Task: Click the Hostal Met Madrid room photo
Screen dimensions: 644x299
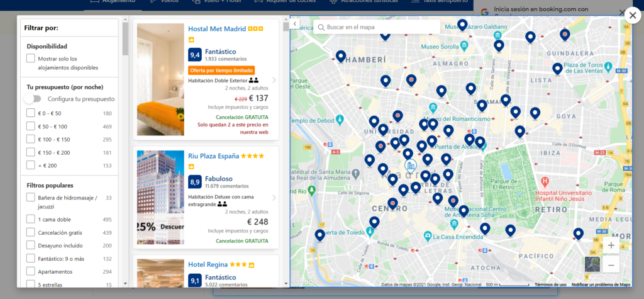Action: [160, 79]
